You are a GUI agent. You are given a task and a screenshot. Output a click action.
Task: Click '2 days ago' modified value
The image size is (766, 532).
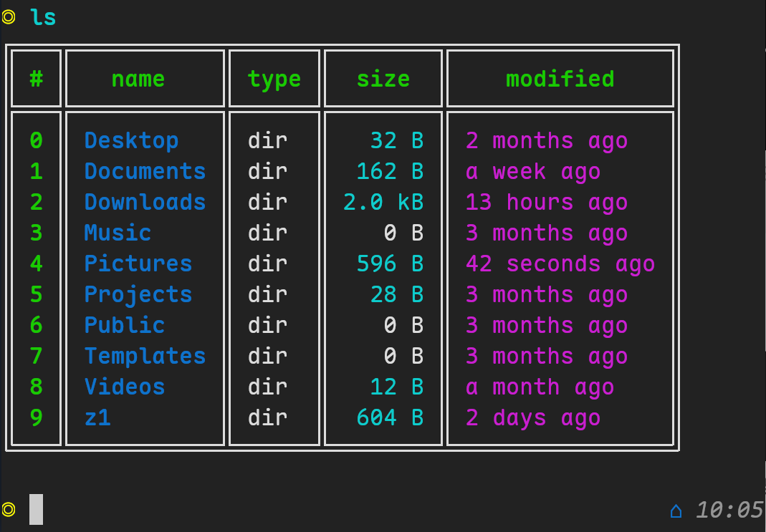pos(533,418)
